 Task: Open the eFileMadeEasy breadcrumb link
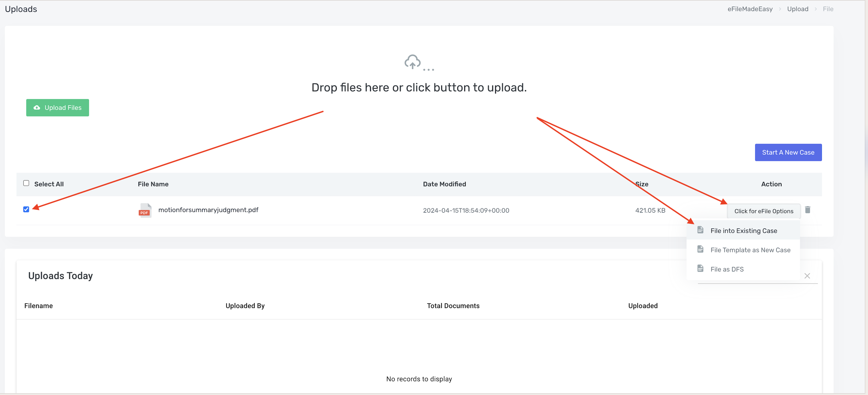click(750, 9)
